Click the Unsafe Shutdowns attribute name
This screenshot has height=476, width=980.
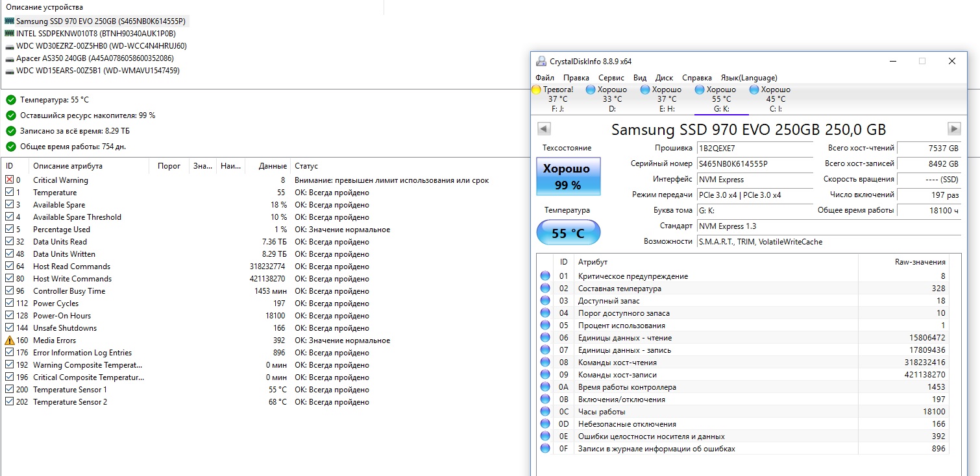65,328
